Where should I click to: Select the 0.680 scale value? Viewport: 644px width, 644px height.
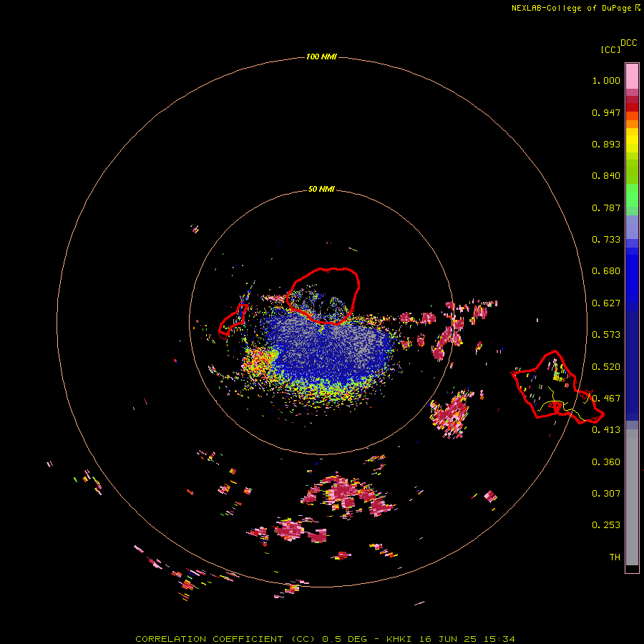pyautogui.click(x=606, y=271)
